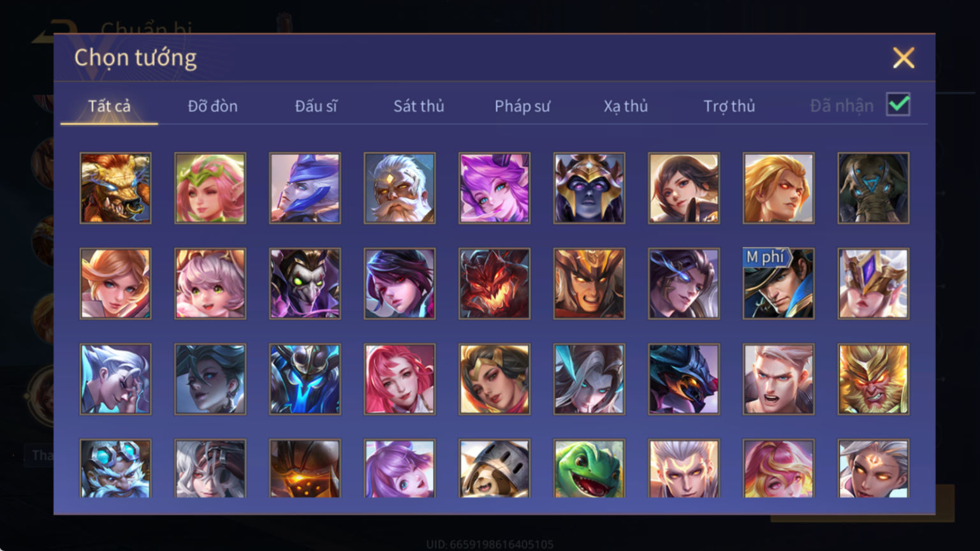The height and width of the screenshot is (551, 980).
Task: Select the blue armored insect hero
Action: click(305, 379)
